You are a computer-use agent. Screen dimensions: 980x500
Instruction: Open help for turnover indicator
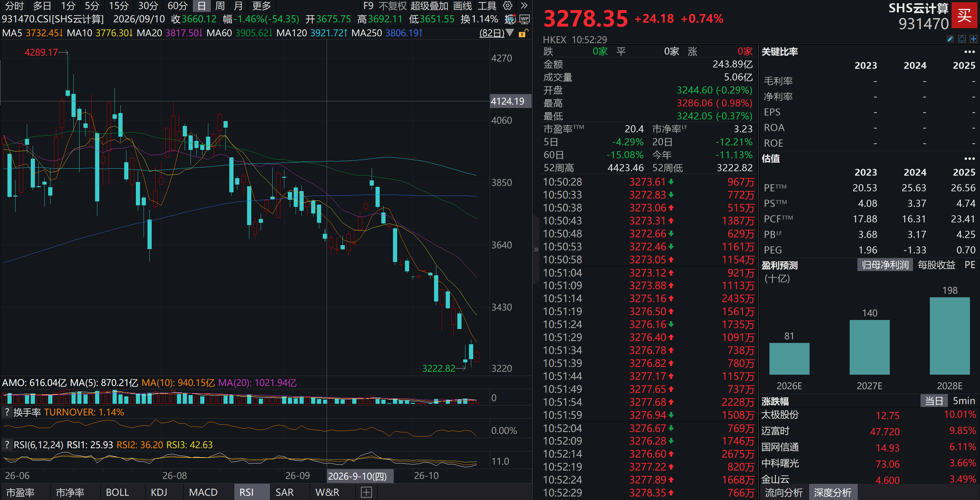tap(6, 412)
